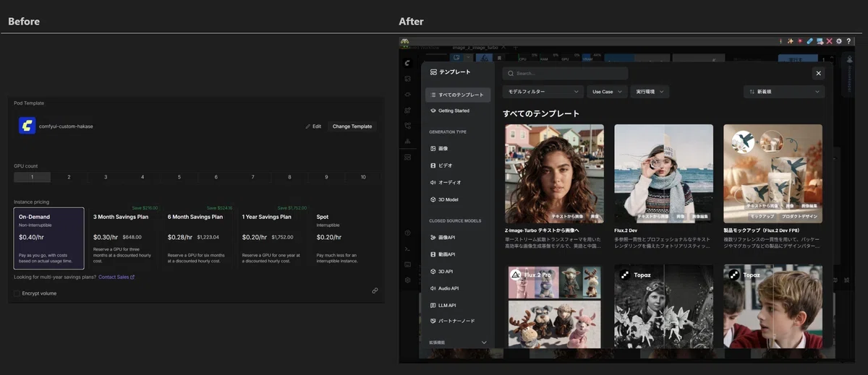Click the 画像編集 tag on Flux.2 Dev card

(x=699, y=216)
